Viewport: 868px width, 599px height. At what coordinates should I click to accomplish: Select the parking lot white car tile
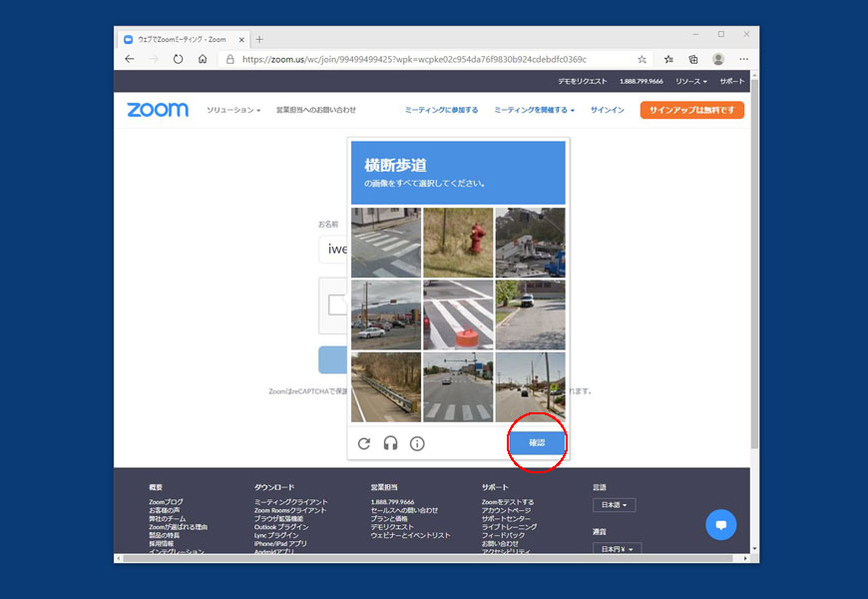coord(386,314)
